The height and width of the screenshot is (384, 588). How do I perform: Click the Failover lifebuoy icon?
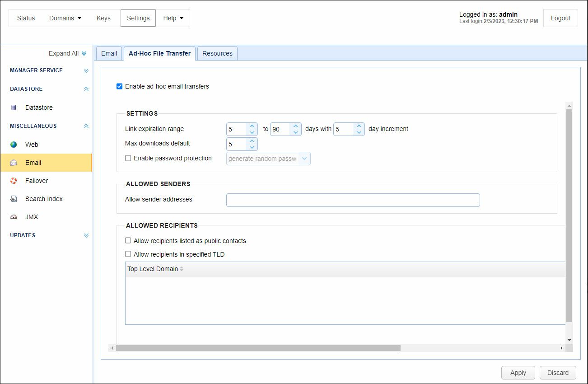click(x=14, y=181)
